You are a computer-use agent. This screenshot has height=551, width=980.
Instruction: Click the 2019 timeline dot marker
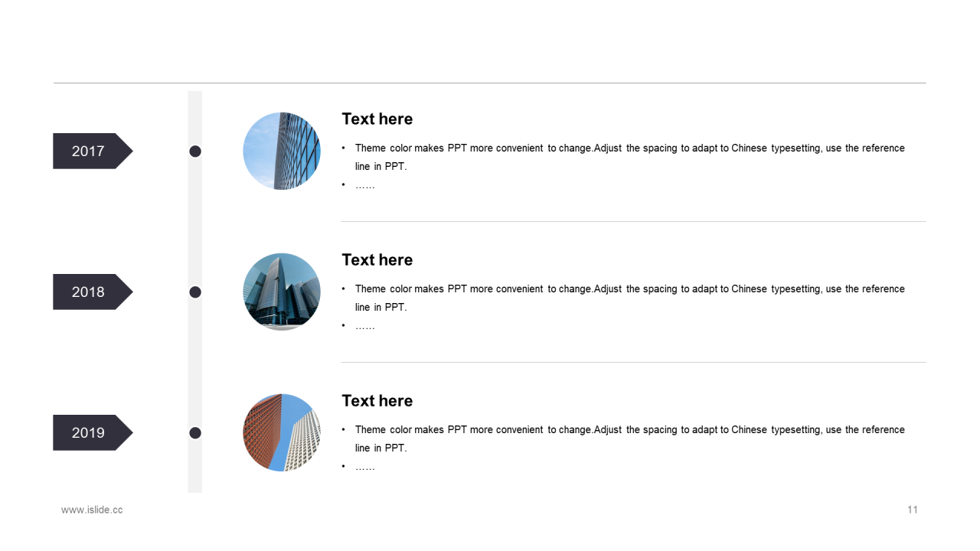[195, 433]
